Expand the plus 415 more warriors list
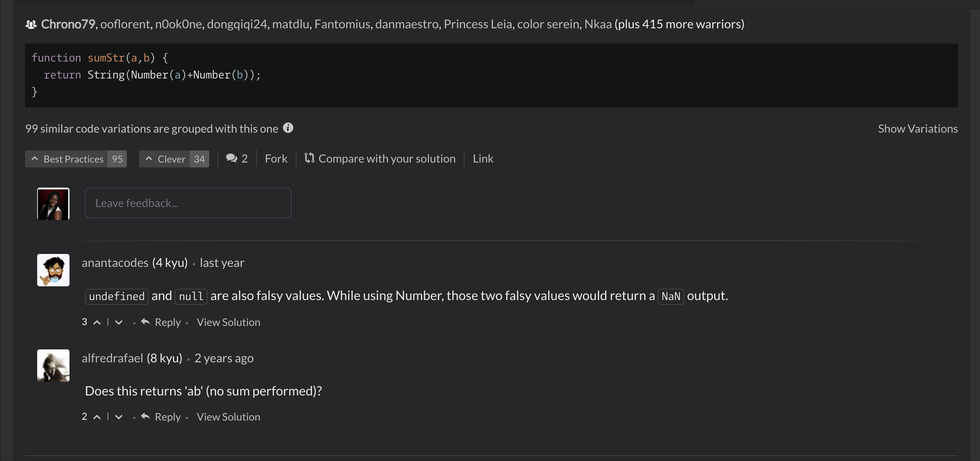The width and height of the screenshot is (980, 461). [x=679, y=24]
